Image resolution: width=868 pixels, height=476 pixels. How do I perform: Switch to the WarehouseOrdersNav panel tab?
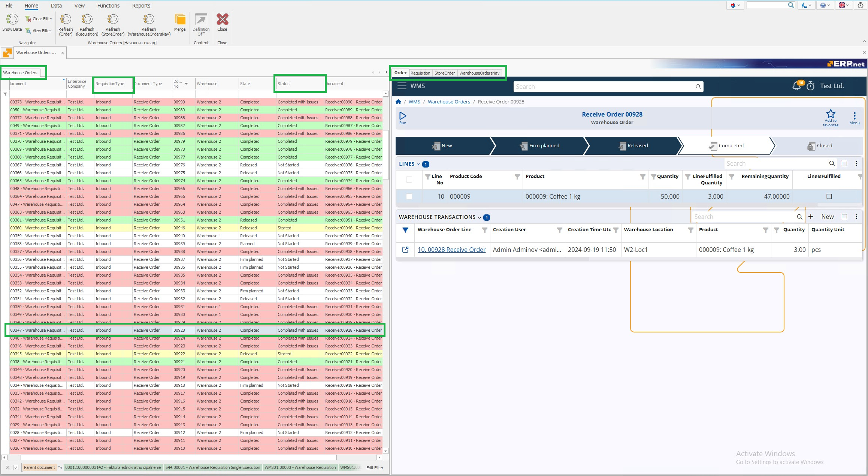point(480,73)
